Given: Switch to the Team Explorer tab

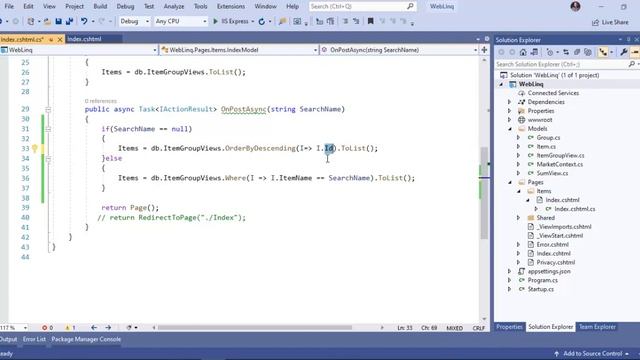Looking at the screenshot, I should point(597,327).
